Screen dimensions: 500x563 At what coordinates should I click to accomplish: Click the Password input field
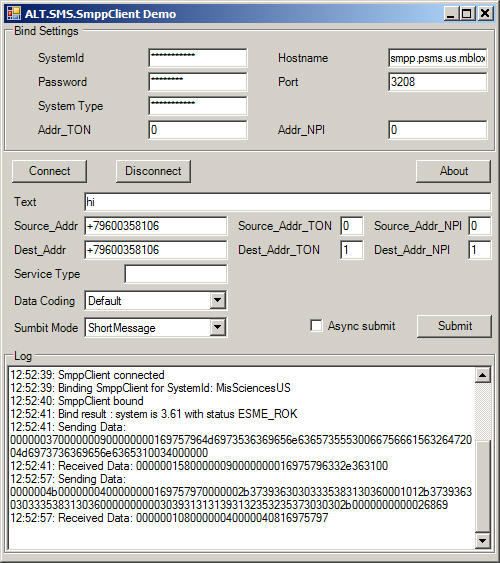coord(198,82)
